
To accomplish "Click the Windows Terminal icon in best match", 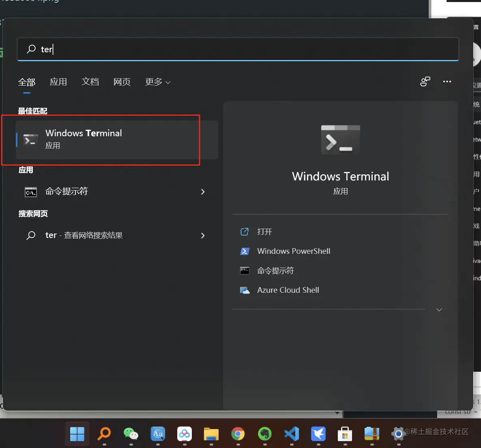I will pos(31,140).
